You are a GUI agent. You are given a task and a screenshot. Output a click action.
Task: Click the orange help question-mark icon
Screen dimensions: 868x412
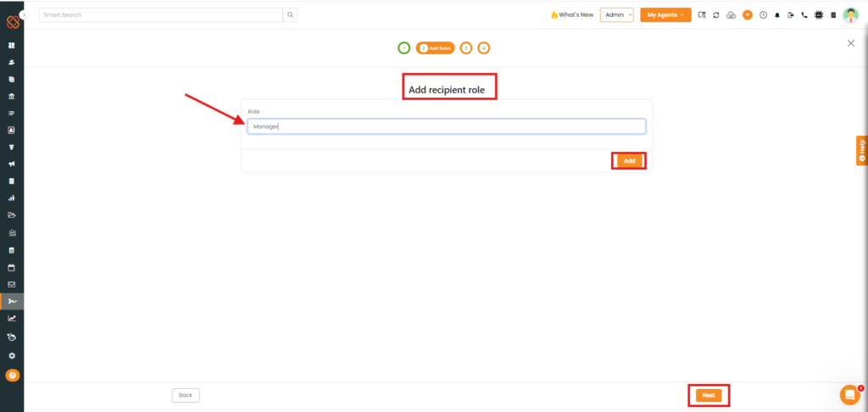[x=12, y=375]
